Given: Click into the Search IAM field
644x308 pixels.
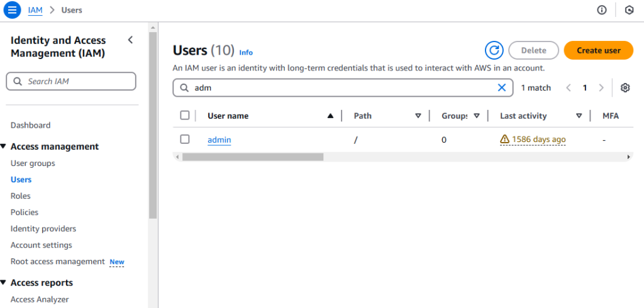Looking at the screenshot, I should pos(71,81).
